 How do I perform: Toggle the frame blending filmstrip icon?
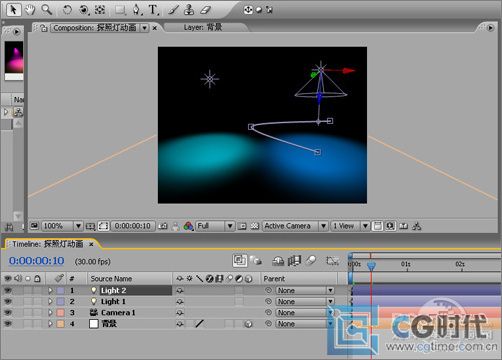pos(294,261)
